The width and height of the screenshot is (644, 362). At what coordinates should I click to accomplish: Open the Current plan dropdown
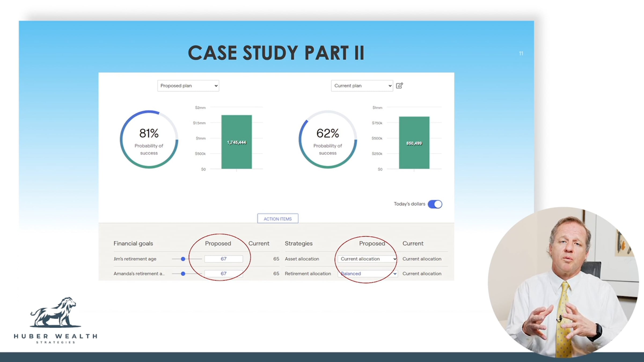click(362, 86)
